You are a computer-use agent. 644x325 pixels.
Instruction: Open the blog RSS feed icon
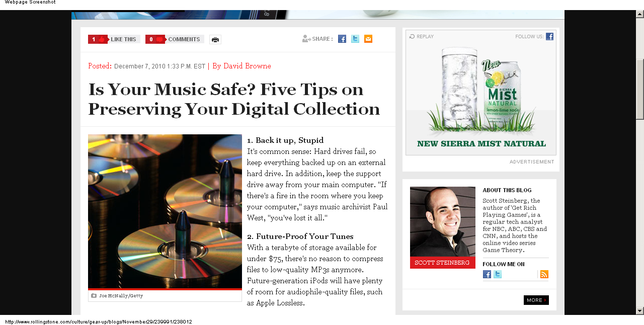point(544,274)
